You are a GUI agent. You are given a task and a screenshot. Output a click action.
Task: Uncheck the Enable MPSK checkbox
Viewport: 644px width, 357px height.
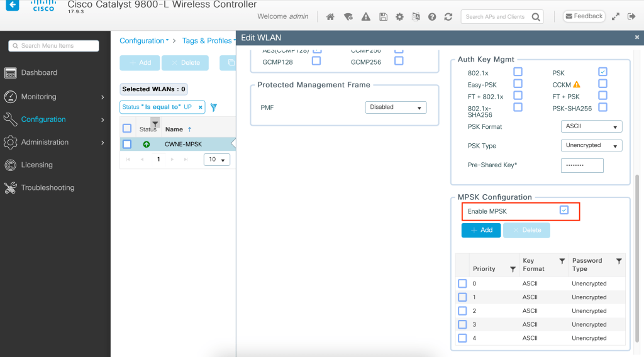pos(564,211)
